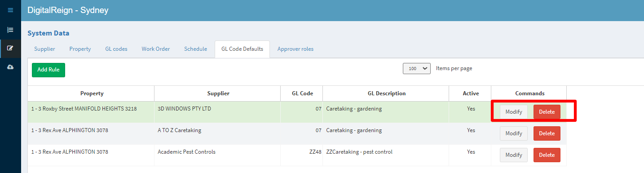Modify the Academic Pest Controls rule
This screenshot has height=173, width=644.
tap(514, 155)
